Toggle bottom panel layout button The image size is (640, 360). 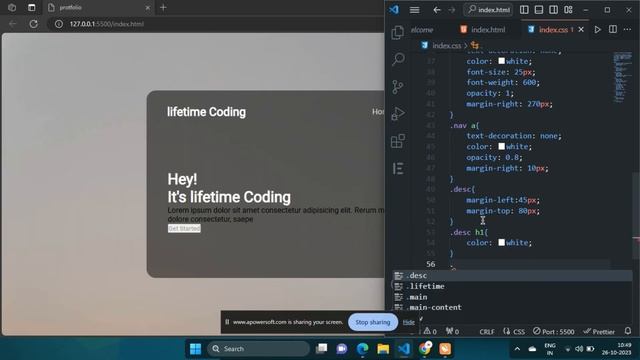(539, 10)
